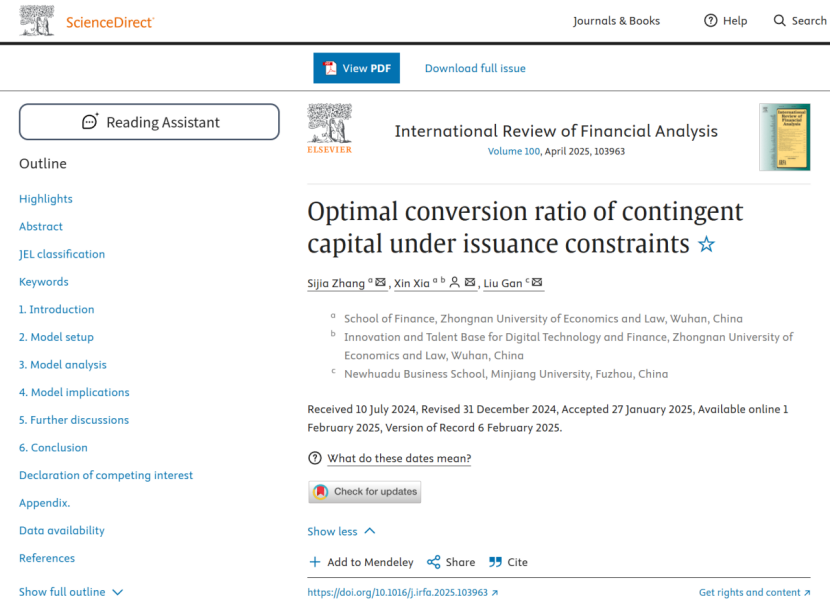The height and width of the screenshot is (607, 831).
Task: Click the Check for updates badge
Action: tap(364, 491)
